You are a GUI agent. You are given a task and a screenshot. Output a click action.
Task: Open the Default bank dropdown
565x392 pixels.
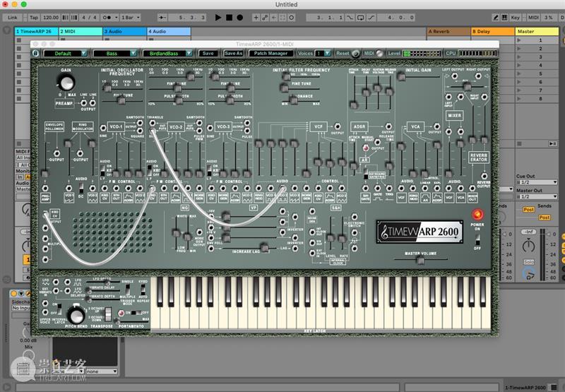[65, 53]
